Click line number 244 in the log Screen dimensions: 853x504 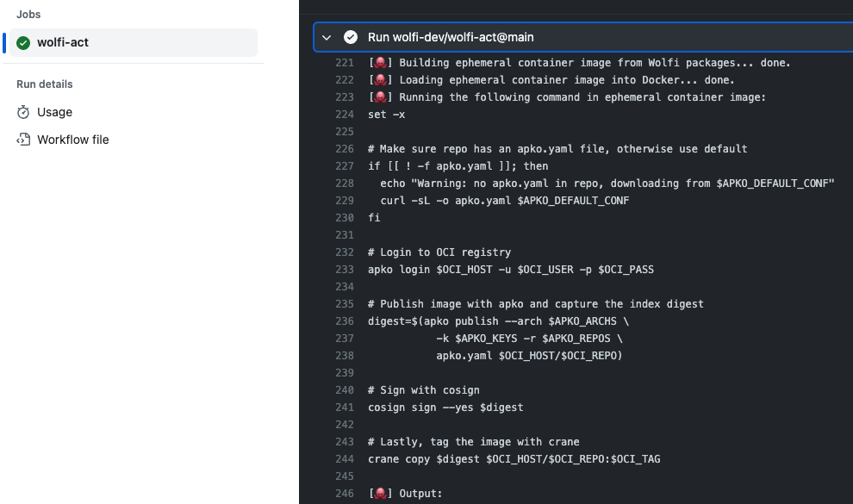[x=344, y=458]
